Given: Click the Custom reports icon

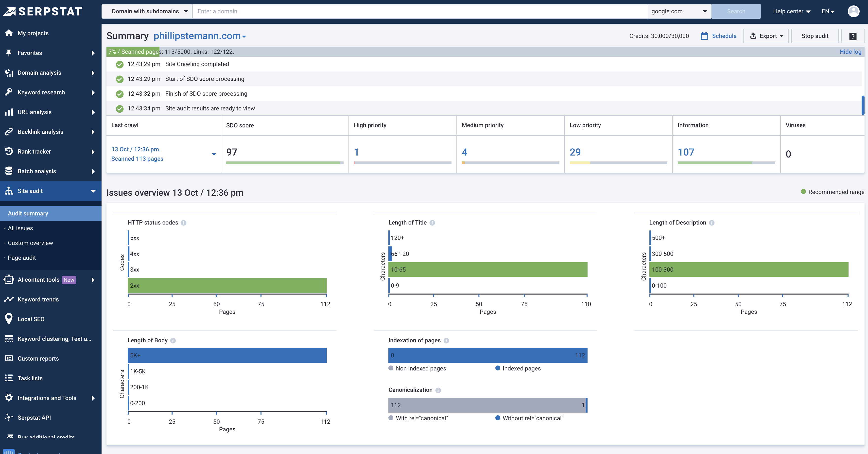Looking at the screenshot, I should coord(9,358).
